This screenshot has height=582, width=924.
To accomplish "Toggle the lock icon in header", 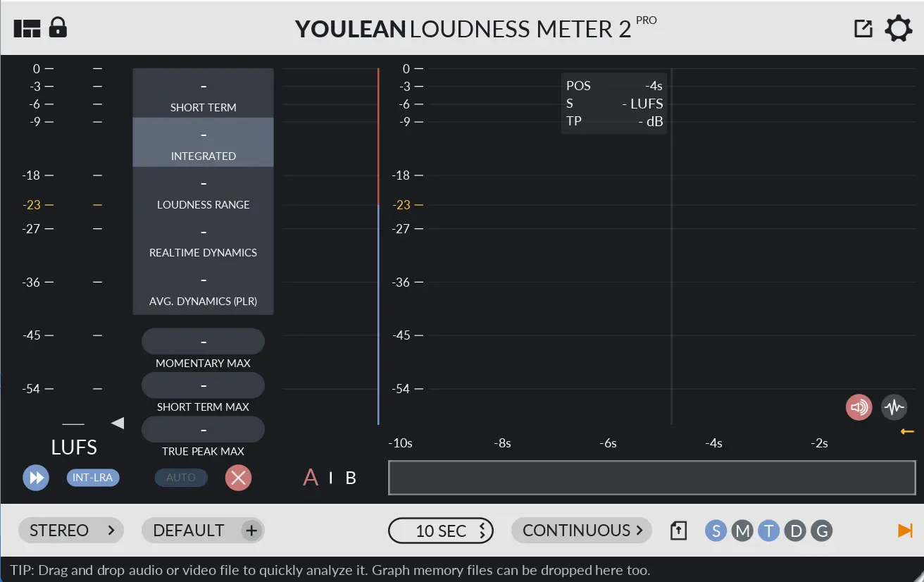I will pyautogui.click(x=58, y=27).
